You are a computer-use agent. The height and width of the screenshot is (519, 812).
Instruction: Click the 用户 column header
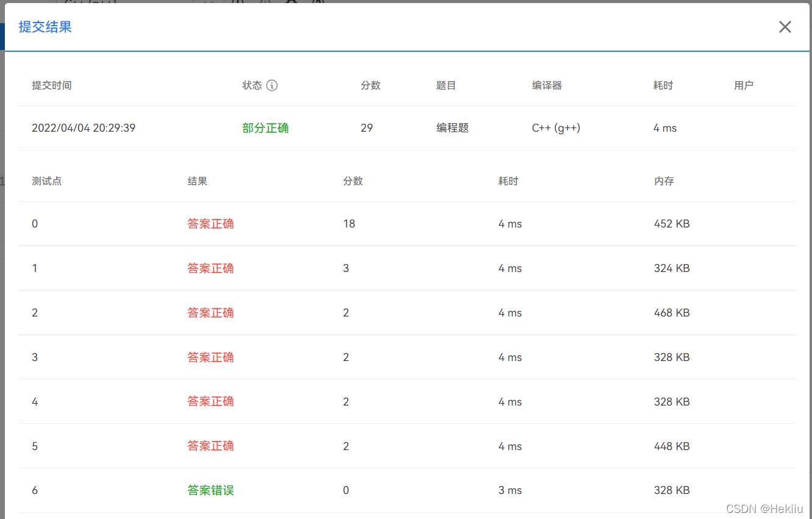pos(744,85)
